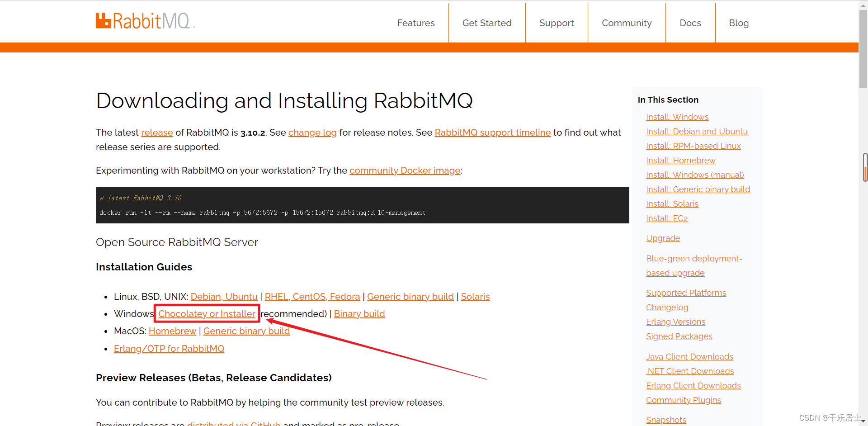The image size is (868, 426).
Task: Open Erlang Client Downloads link
Action: tap(693, 386)
